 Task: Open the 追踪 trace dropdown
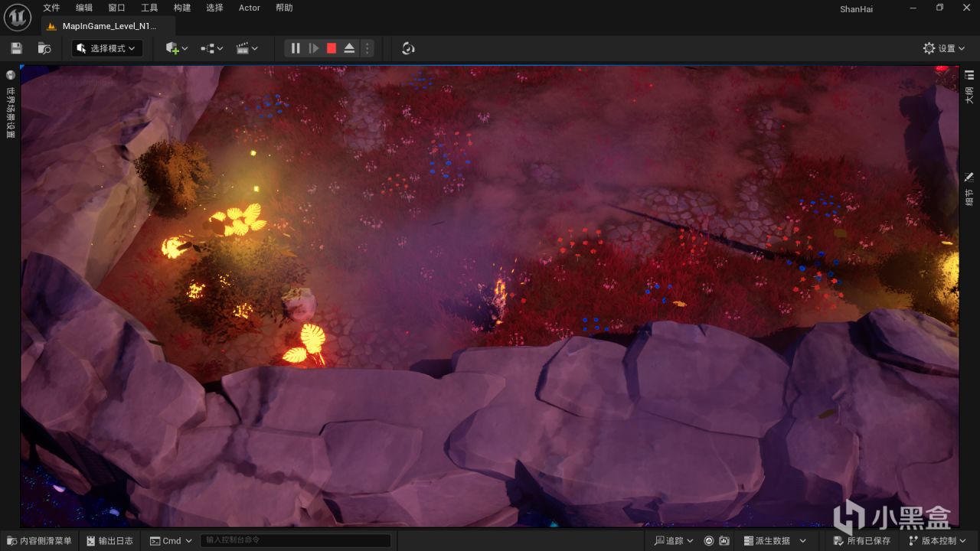674,541
